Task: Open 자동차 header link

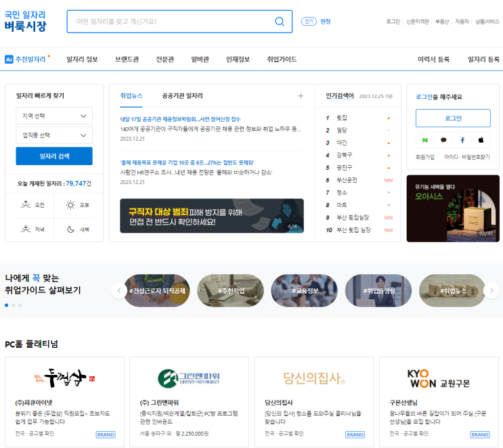Action: tap(462, 22)
